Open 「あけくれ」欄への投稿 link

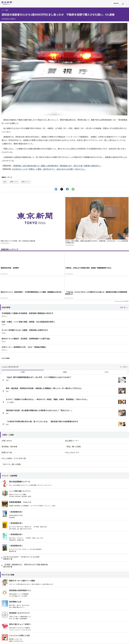(x=11, y=464)
